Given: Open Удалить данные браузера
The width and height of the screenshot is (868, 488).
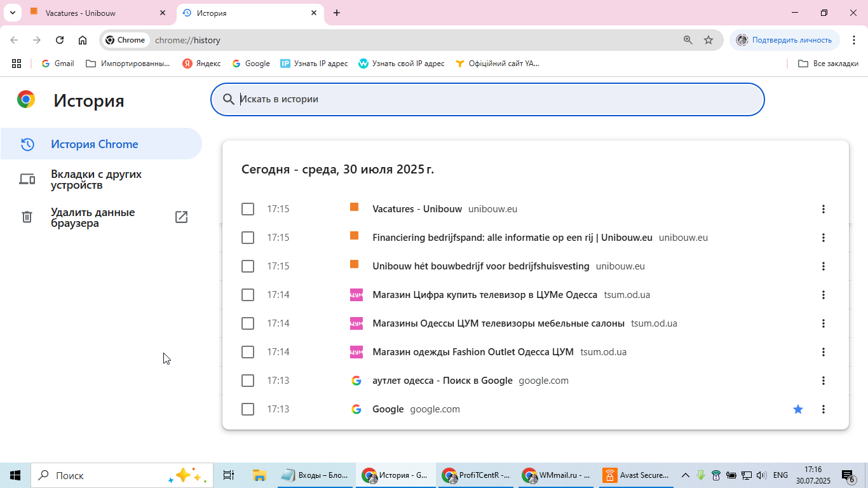Looking at the screenshot, I should click(101, 217).
